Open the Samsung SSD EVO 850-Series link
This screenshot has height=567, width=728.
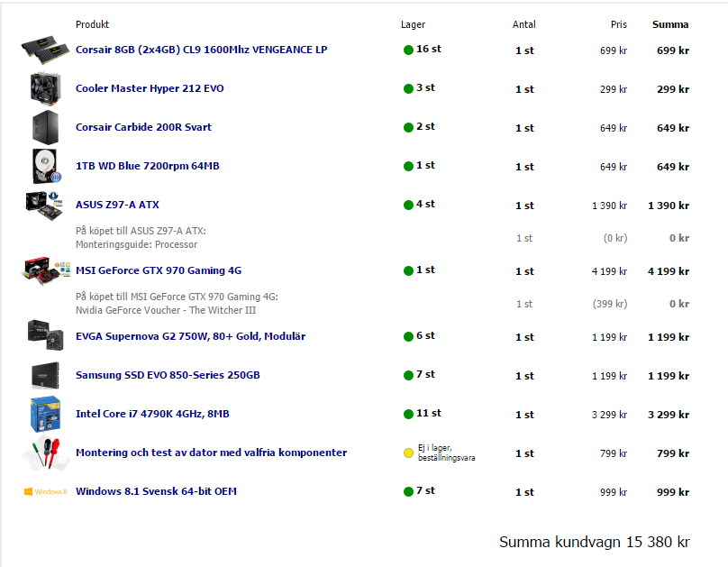pos(168,375)
